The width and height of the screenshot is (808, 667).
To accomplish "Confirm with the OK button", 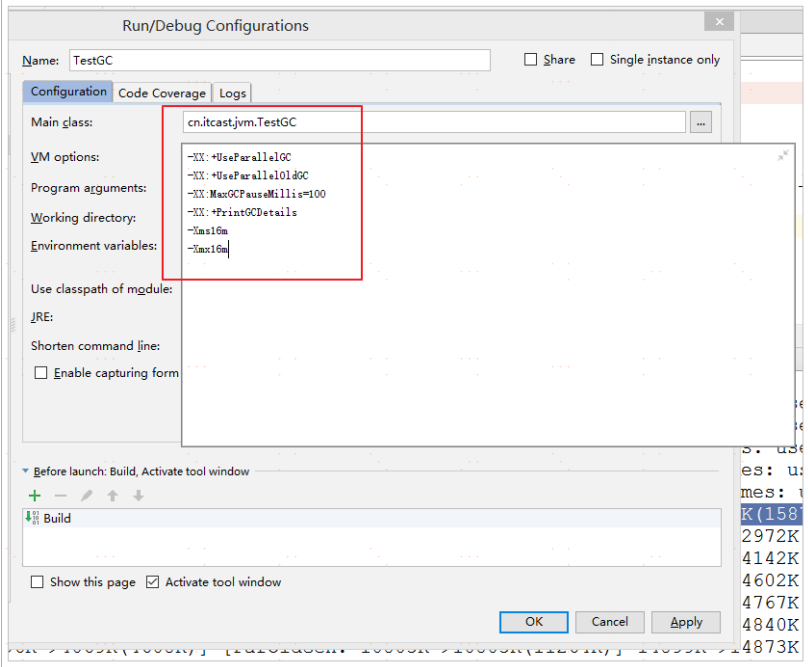I will pyautogui.click(x=534, y=622).
